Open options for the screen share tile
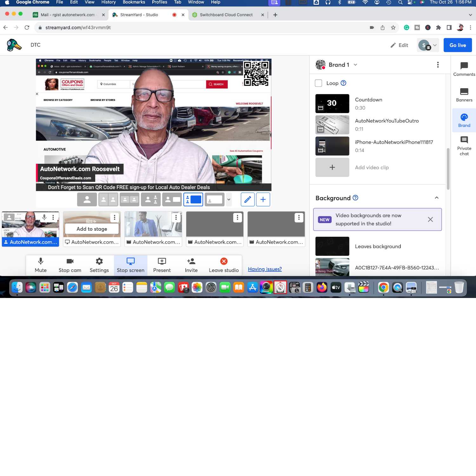 [115, 217]
